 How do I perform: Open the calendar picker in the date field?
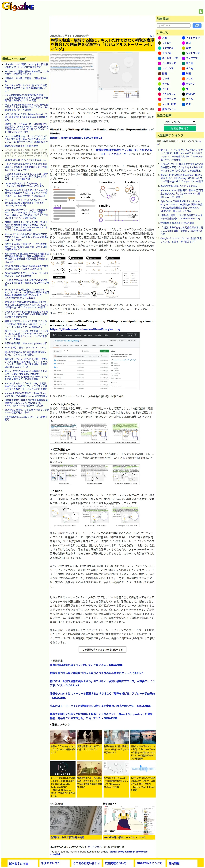194,122
